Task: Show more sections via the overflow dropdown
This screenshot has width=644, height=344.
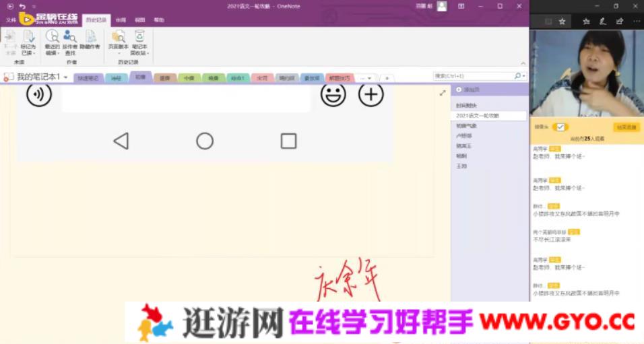Action: pyautogui.click(x=365, y=78)
